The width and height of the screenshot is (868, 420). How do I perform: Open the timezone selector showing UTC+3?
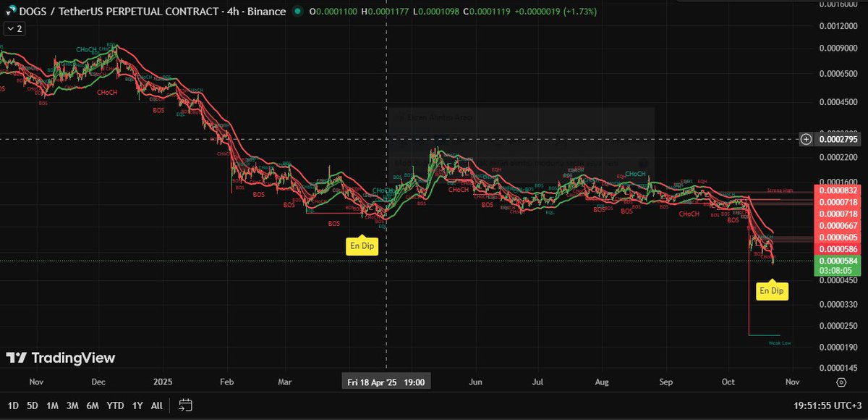coord(829,406)
